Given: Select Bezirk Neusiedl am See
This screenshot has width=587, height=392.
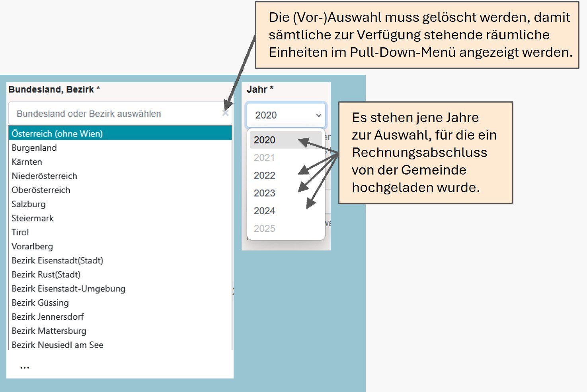Looking at the screenshot, I should coord(57,345).
